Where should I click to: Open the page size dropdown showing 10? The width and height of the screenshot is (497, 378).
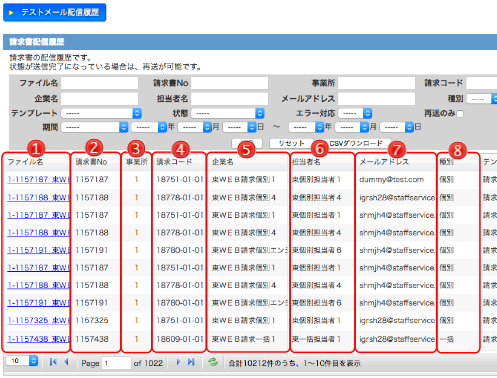pyautogui.click(x=22, y=361)
